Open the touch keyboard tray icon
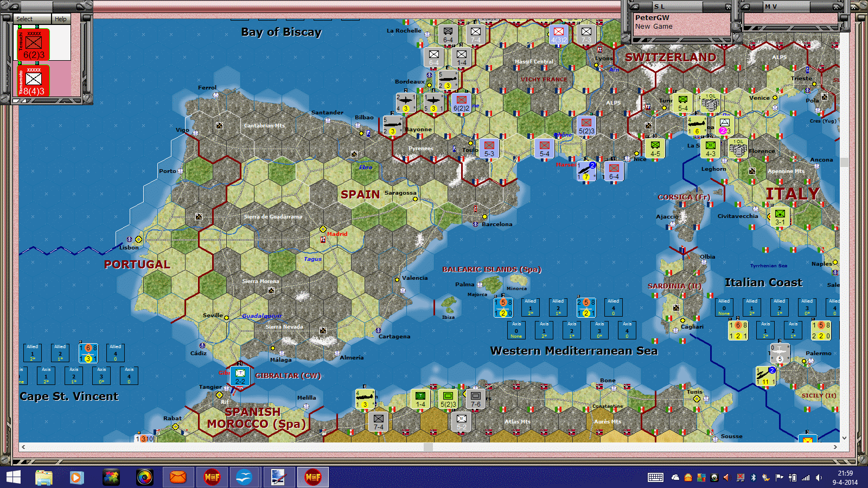 pyautogui.click(x=655, y=478)
